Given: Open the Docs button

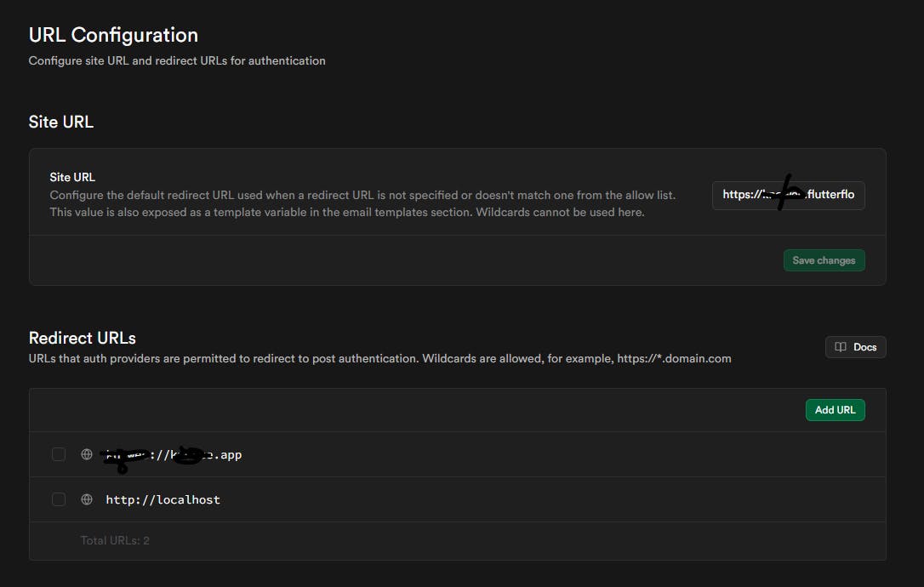Looking at the screenshot, I should pyautogui.click(x=855, y=347).
